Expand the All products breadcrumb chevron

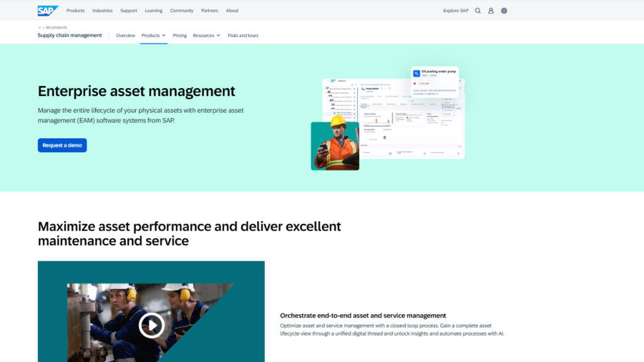pyautogui.click(x=40, y=28)
